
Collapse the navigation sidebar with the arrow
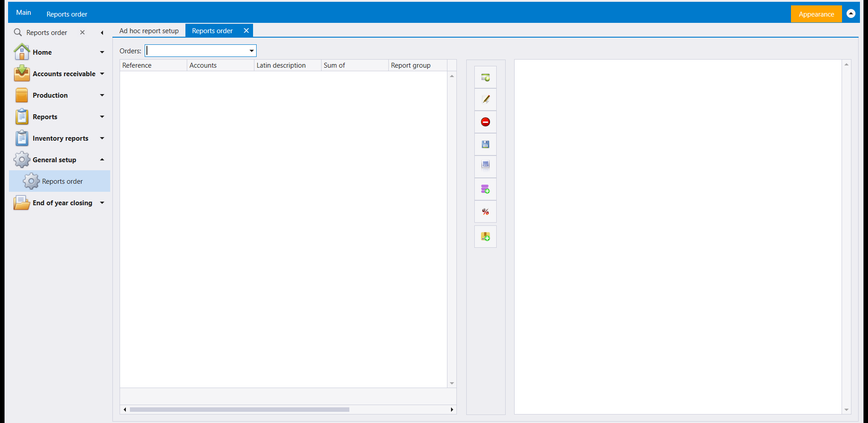click(x=102, y=32)
